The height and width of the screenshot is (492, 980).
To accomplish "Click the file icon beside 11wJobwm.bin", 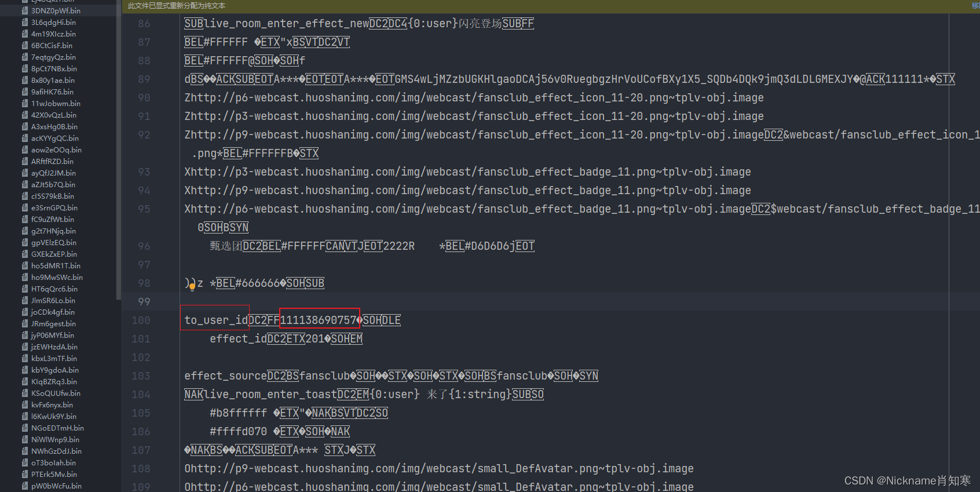I will click(x=25, y=103).
